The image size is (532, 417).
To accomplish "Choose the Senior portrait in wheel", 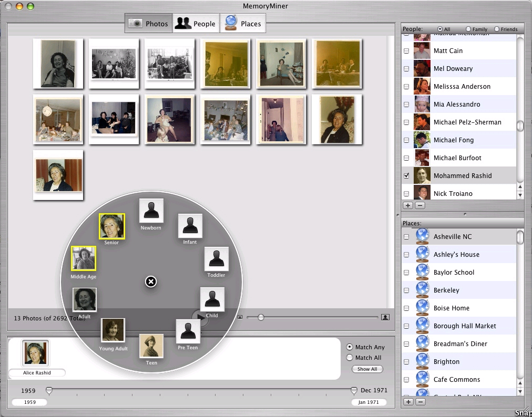I will click(112, 226).
